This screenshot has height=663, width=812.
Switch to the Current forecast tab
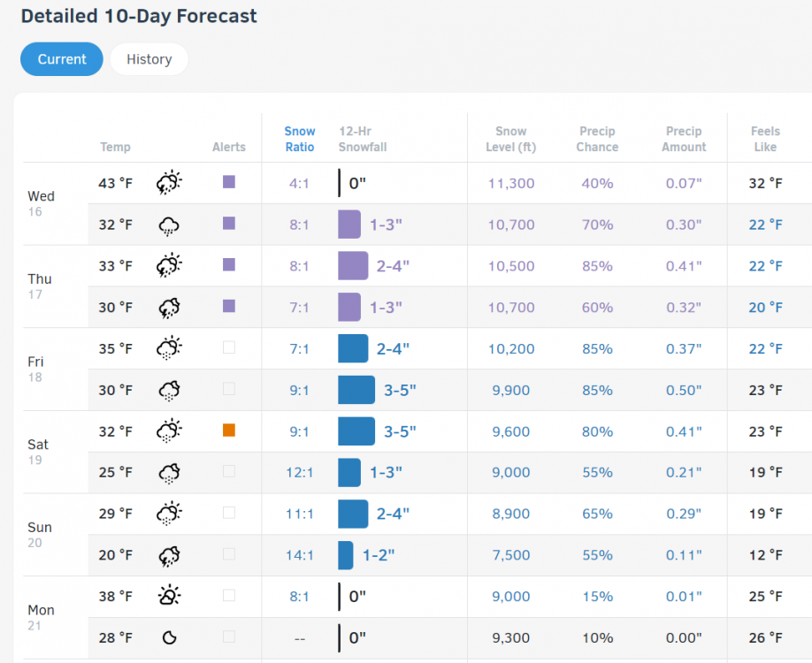(x=62, y=59)
